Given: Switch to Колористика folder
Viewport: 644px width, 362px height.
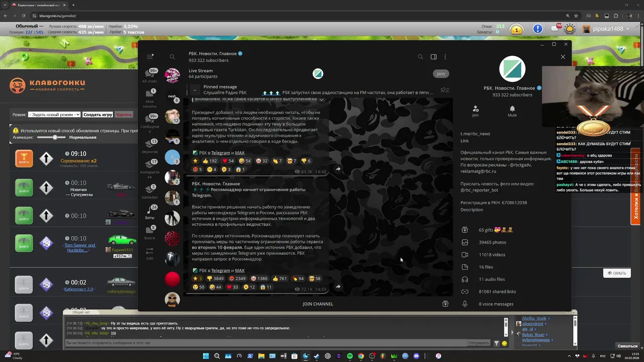Looking at the screenshot, I should point(149,169).
